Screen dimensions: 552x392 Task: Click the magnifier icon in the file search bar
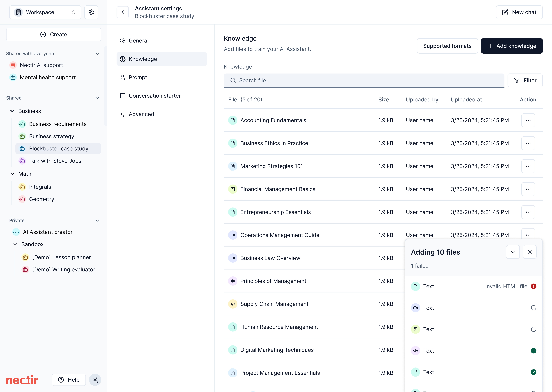[233, 80]
